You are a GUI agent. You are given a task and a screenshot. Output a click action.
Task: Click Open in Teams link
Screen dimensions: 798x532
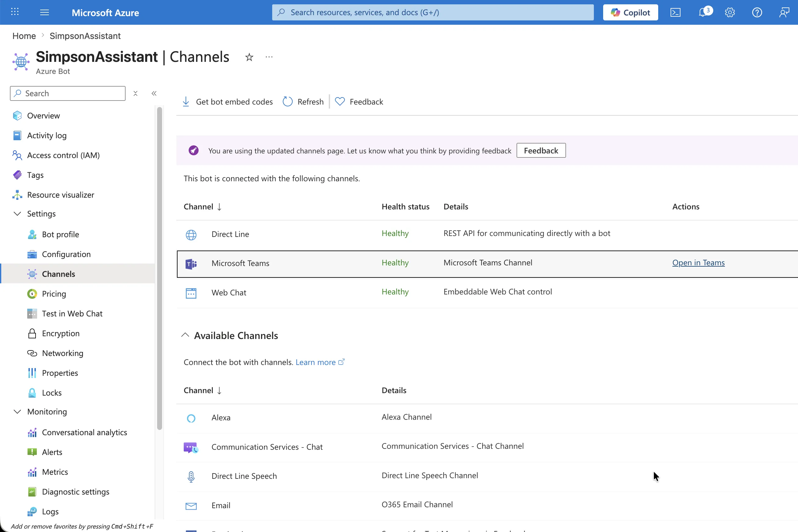[698, 263]
